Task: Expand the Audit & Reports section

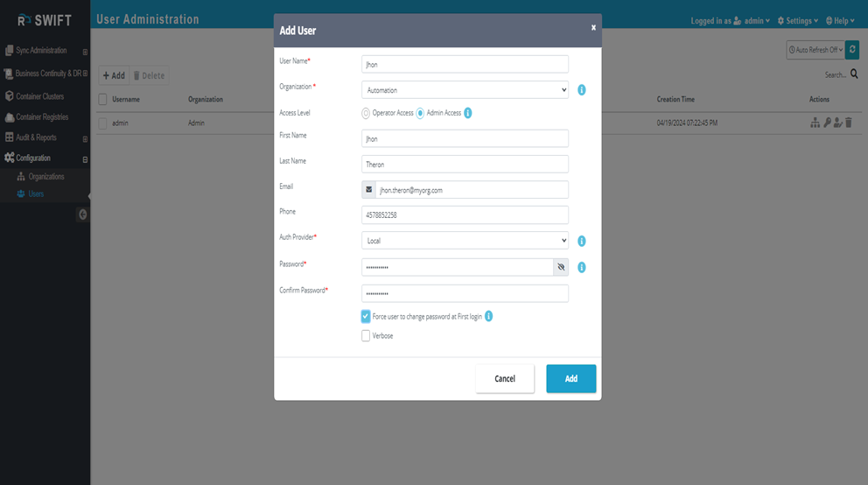Action: (85, 139)
